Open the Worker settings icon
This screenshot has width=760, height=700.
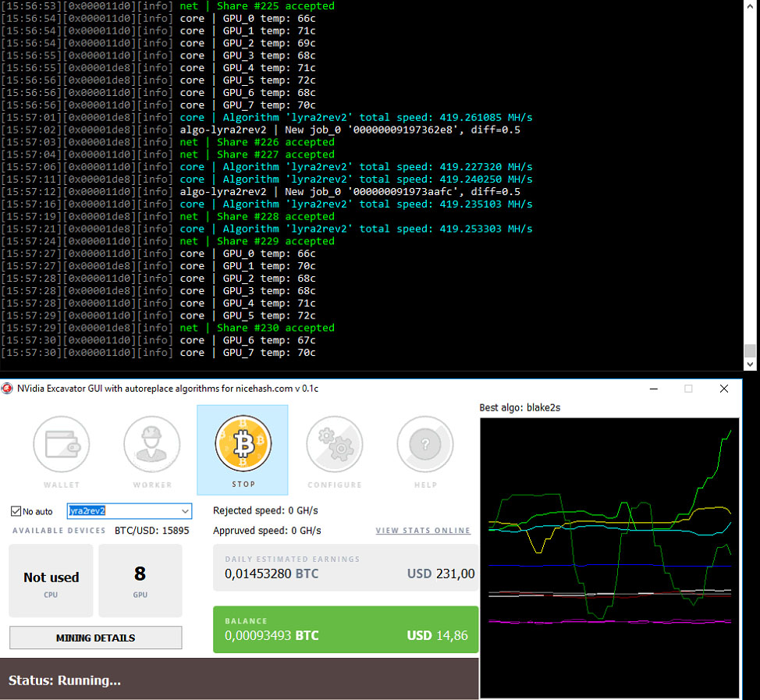(152, 451)
